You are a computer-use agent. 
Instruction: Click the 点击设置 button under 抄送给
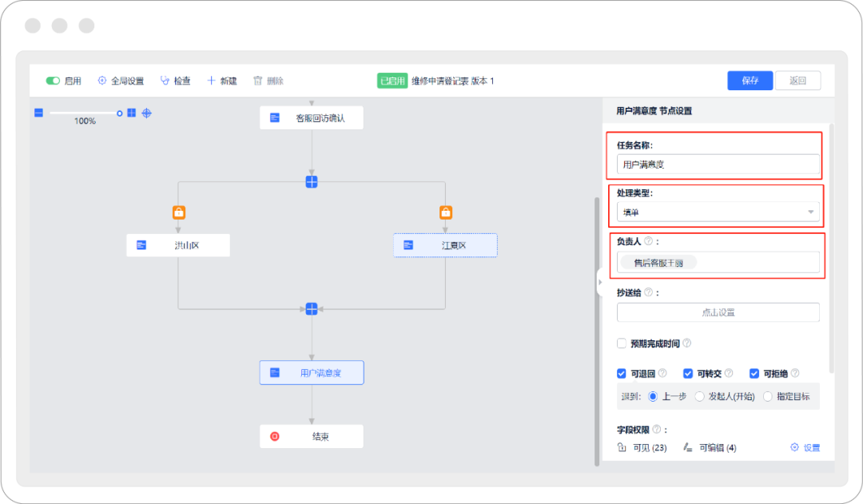[718, 312]
